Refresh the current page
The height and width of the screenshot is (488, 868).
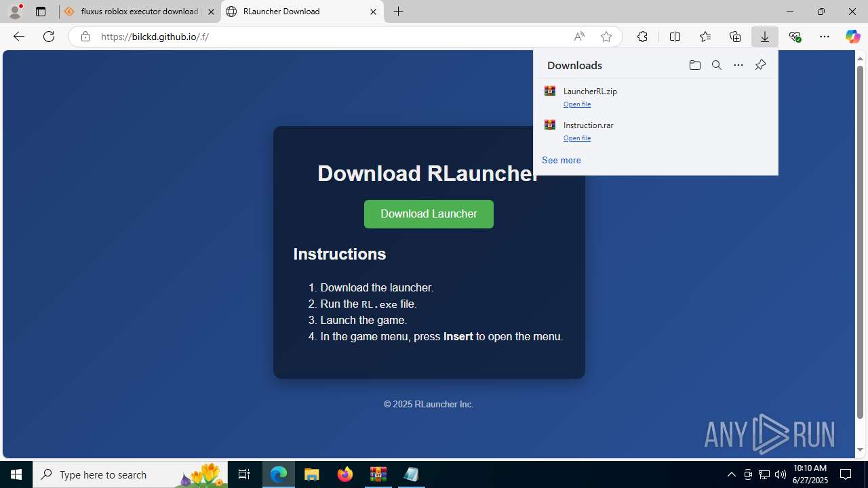[x=49, y=37]
